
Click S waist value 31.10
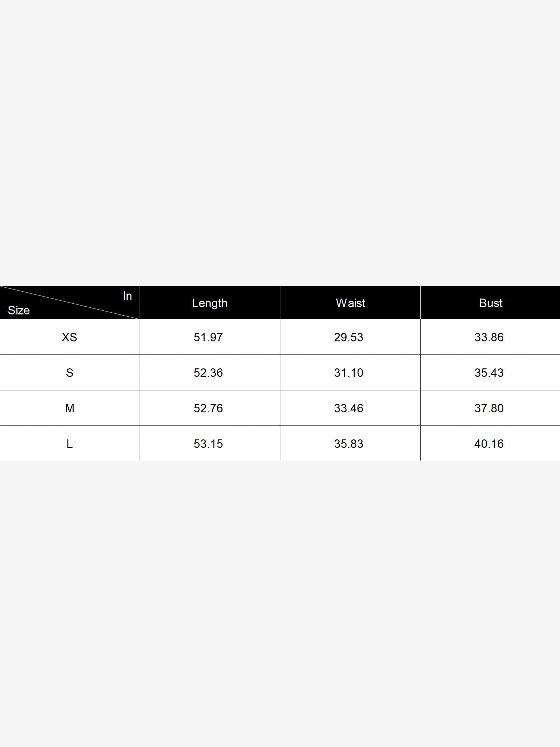(348, 373)
